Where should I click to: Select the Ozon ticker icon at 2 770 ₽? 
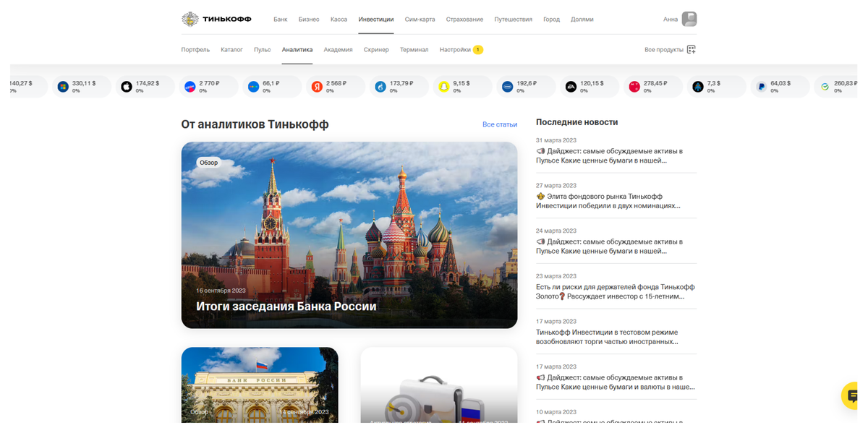[x=190, y=87]
